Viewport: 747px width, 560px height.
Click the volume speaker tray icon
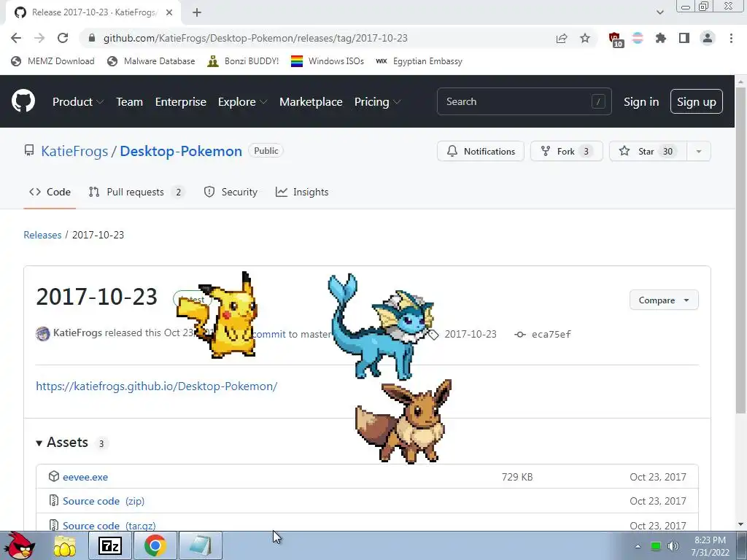coord(673,546)
